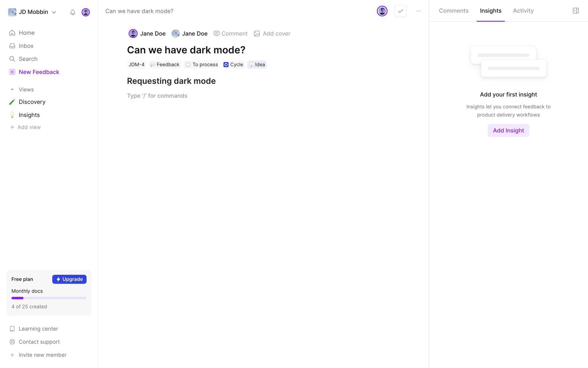588x368 pixels.
Task: Click the Add cover image icon
Action: coord(257,34)
